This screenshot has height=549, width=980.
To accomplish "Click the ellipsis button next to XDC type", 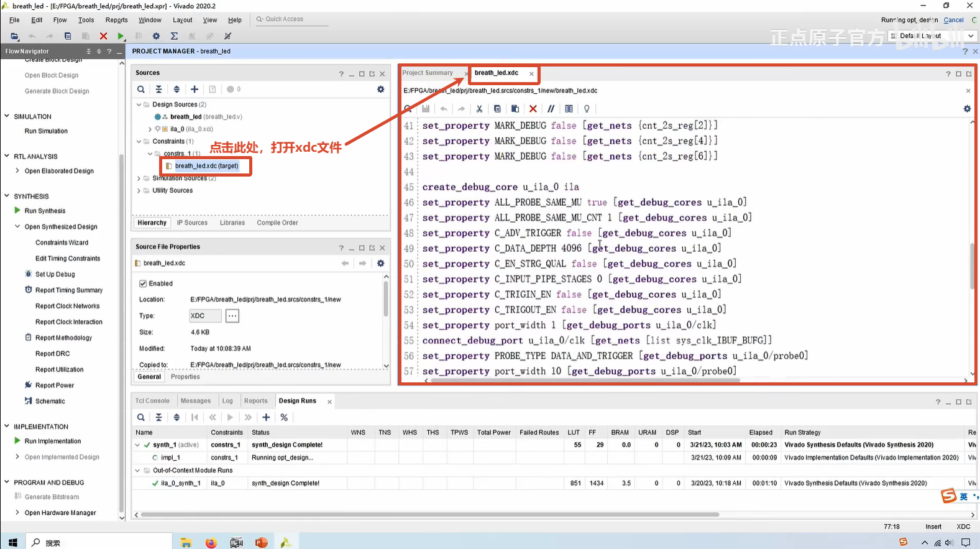I will pyautogui.click(x=232, y=316).
